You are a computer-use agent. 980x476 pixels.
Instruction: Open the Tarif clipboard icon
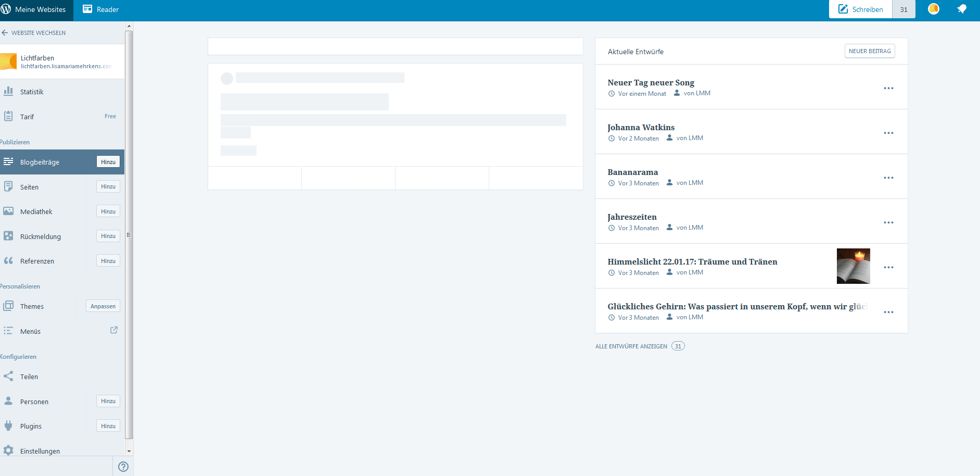tap(8, 116)
